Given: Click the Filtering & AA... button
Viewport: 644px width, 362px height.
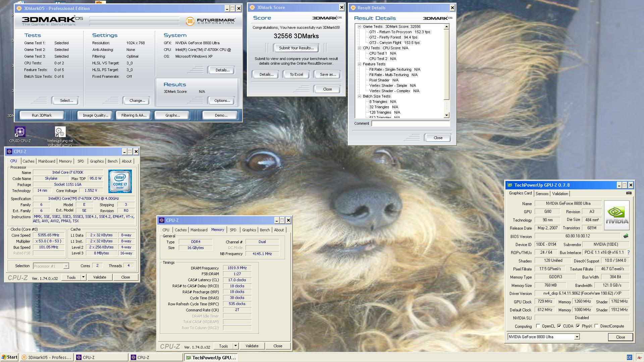Looking at the screenshot, I should (x=134, y=115).
